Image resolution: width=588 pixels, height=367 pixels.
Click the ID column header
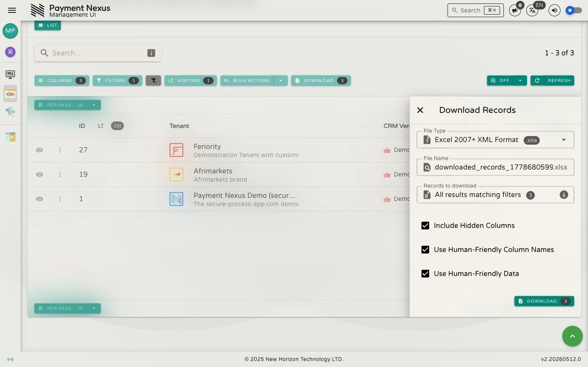tap(82, 126)
